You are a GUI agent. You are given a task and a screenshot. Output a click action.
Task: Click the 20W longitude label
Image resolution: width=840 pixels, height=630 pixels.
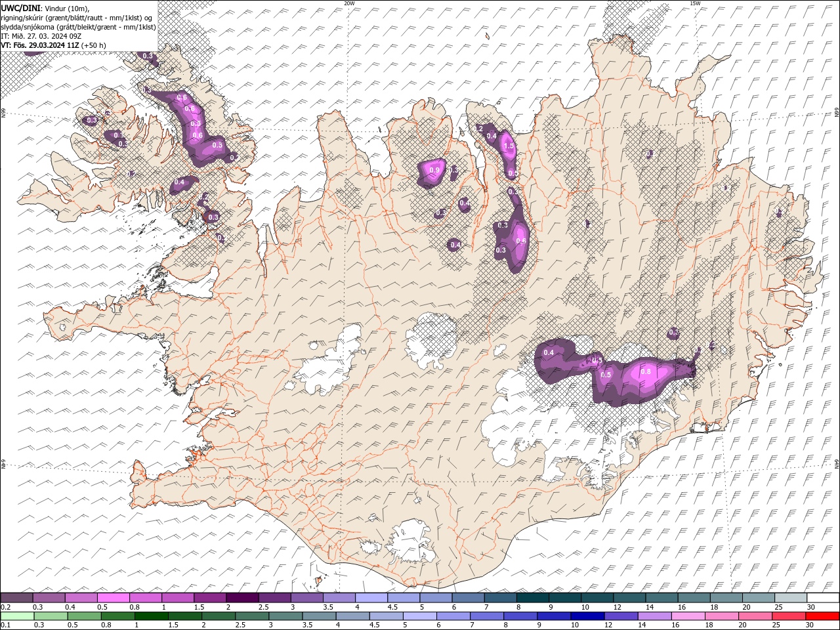(x=349, y=3)
